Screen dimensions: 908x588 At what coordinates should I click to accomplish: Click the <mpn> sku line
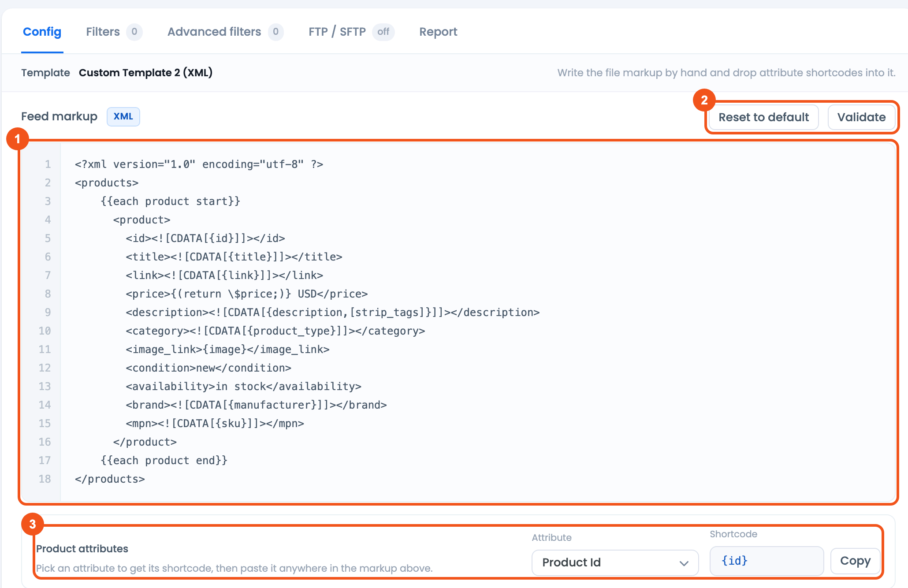point(215,424)
